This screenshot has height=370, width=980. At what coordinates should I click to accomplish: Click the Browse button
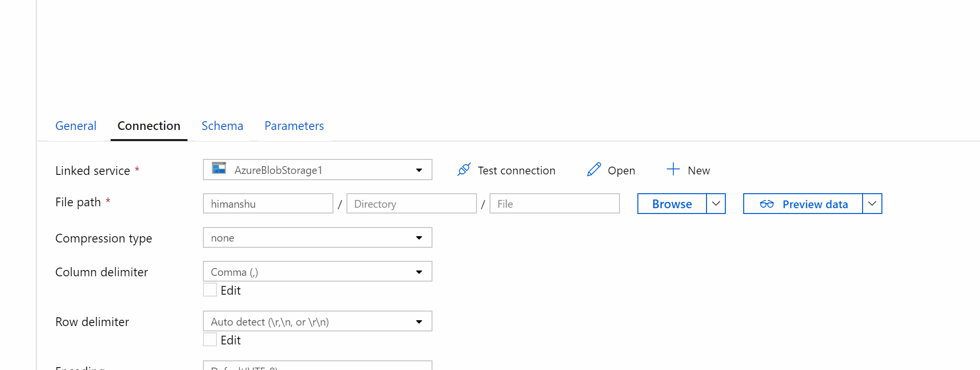(672, 204)
